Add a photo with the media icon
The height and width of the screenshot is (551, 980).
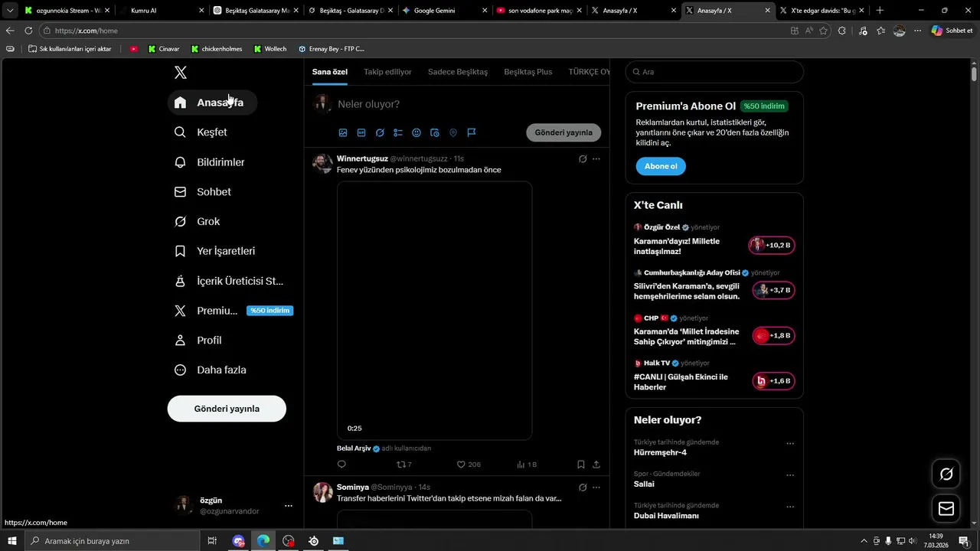coord(343,132)
